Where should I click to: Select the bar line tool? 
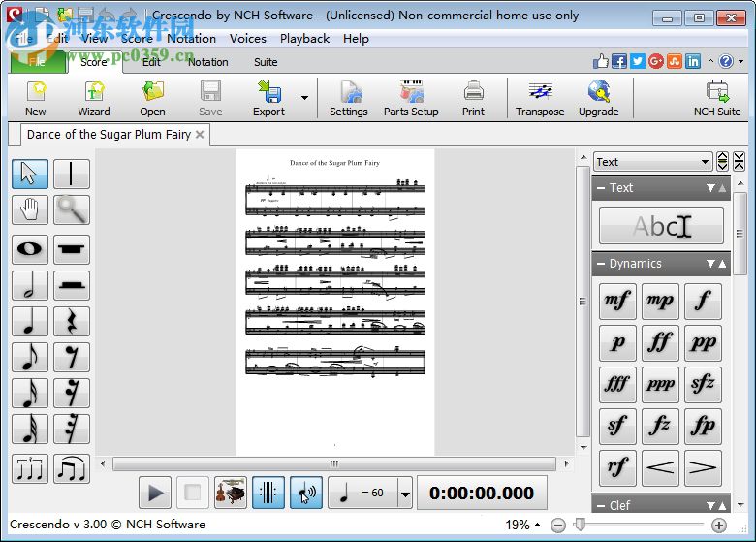click(x=72, y=174)
